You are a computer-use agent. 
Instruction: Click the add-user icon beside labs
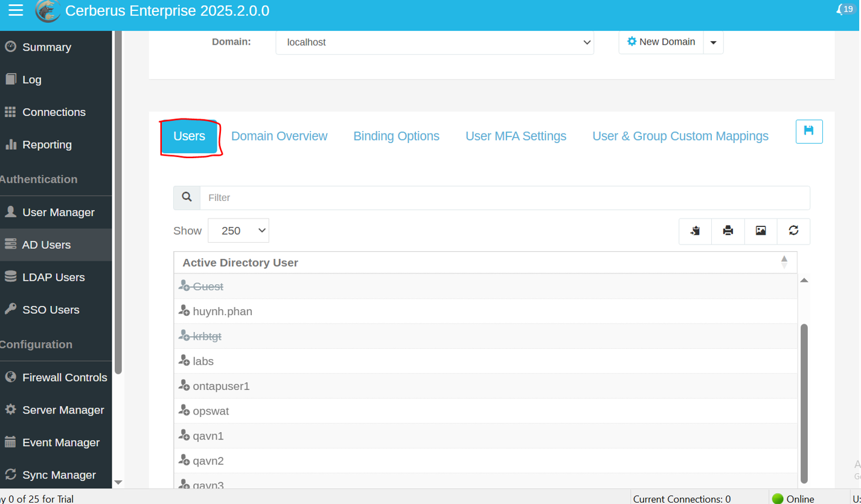pyautogui.click(x=185, y=360)
